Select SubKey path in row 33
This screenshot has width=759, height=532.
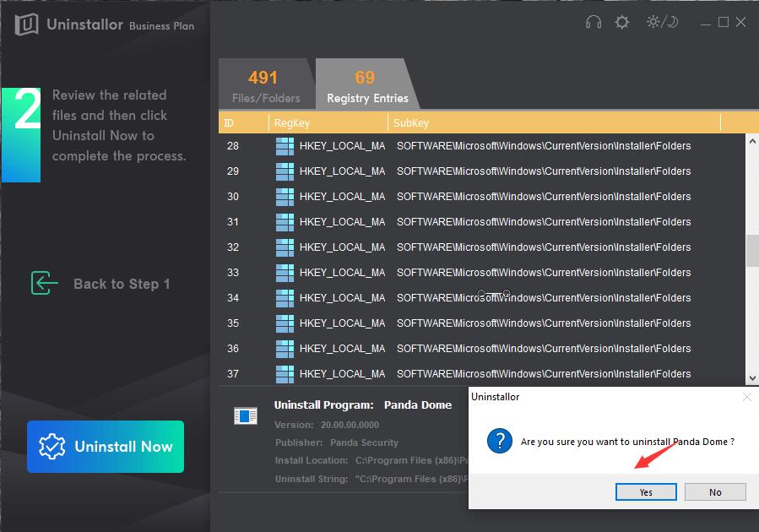coord(544,273)
